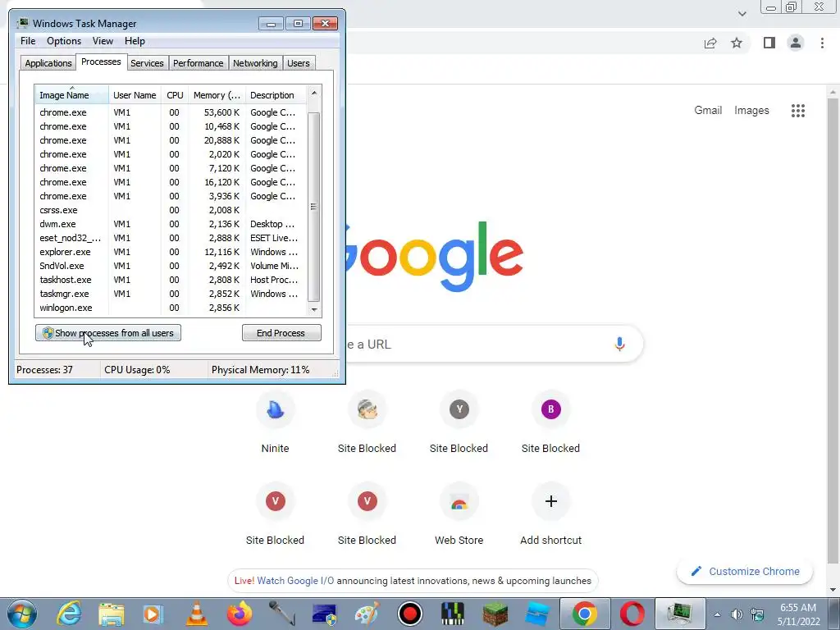Click Chrome share page icon

point(710,43)
